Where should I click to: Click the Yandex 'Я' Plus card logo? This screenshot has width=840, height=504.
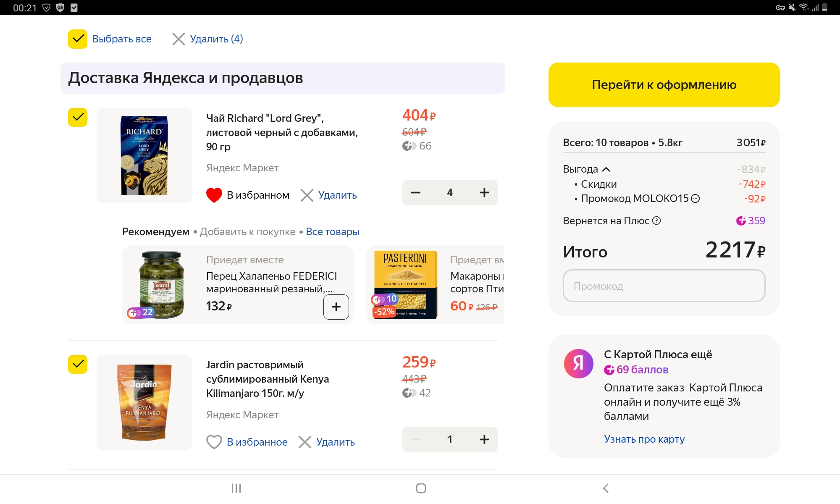point(578,364)
